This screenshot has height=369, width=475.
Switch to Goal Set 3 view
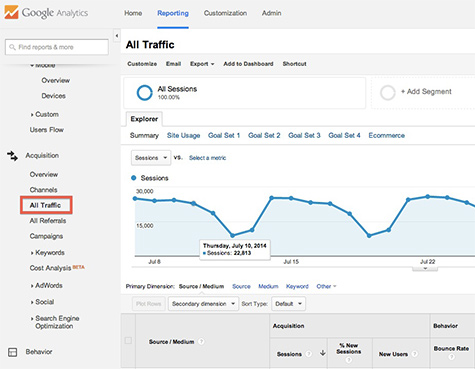click(x=304, y=135)
